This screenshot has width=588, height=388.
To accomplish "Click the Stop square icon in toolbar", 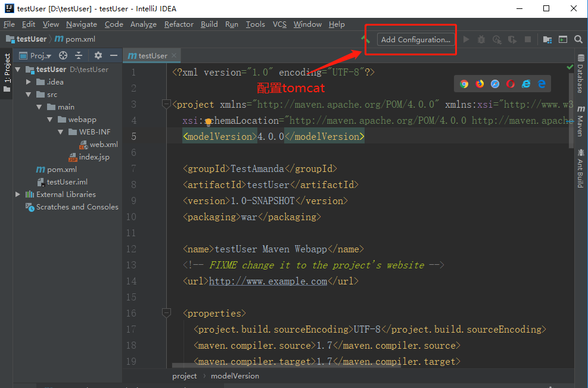I will point(528,39).
